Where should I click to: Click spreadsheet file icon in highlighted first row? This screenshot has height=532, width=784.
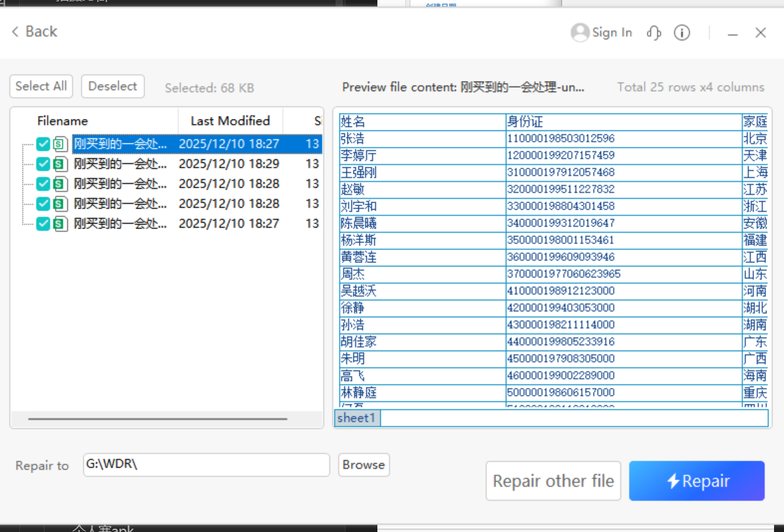[x=60, y=144]
